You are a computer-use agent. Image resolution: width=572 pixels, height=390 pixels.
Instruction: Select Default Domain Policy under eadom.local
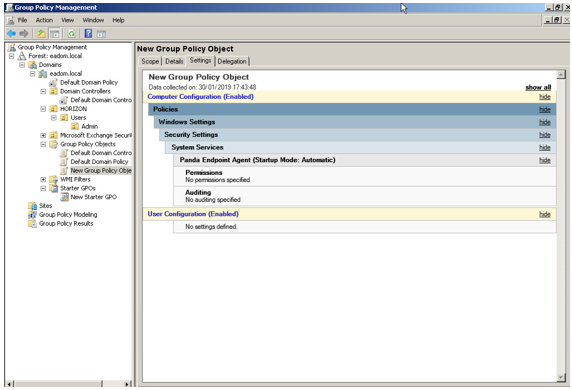coord(89,82)
